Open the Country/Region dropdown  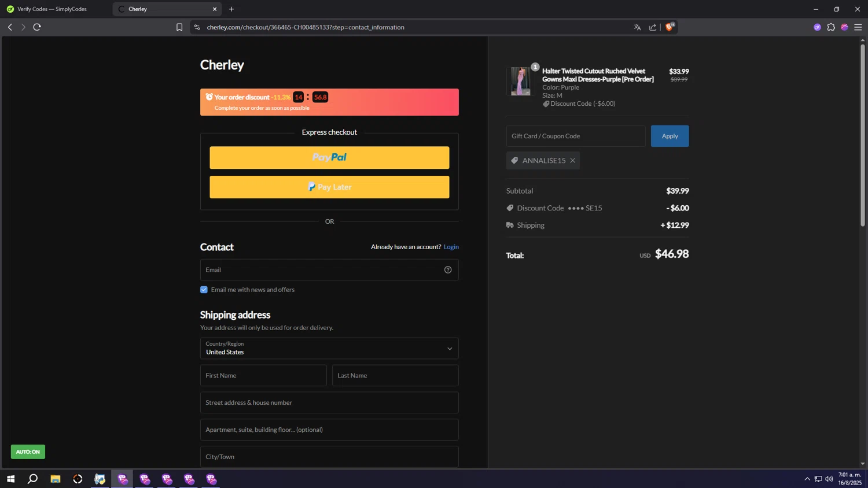click(329, 348)
